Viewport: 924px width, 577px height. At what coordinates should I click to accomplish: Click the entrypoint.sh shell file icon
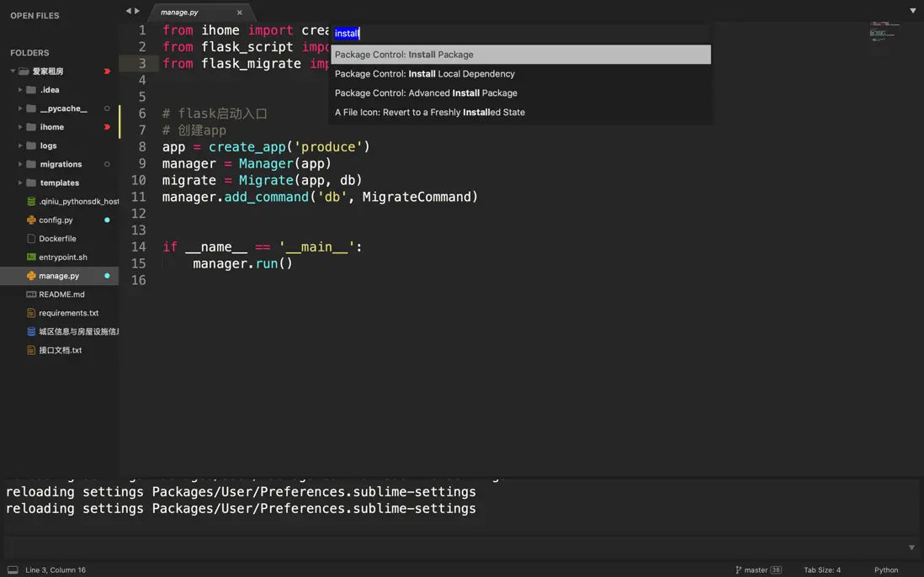point(31,257)
